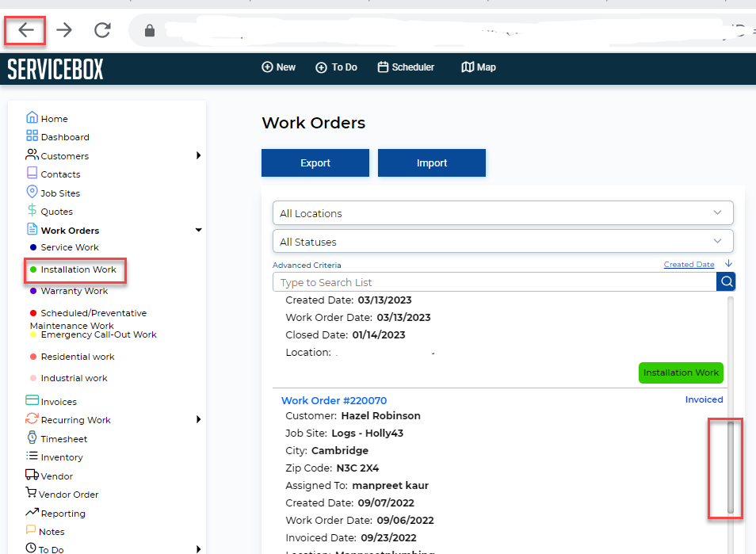Collapse the Work Orders submenu arrow
The image size is (756, 554).
point(198,230)
